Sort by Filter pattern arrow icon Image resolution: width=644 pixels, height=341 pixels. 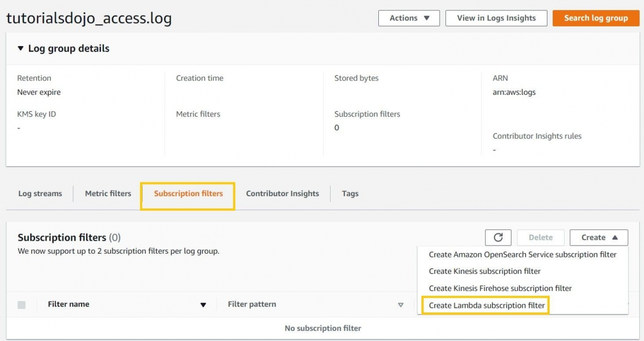click(x=400, y=305)
